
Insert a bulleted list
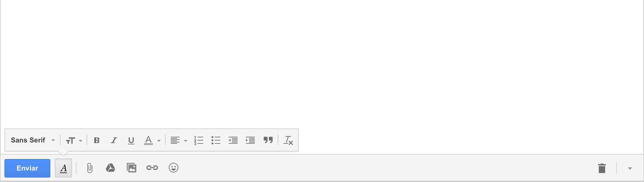pyautogui.click(x=216, y=140)
